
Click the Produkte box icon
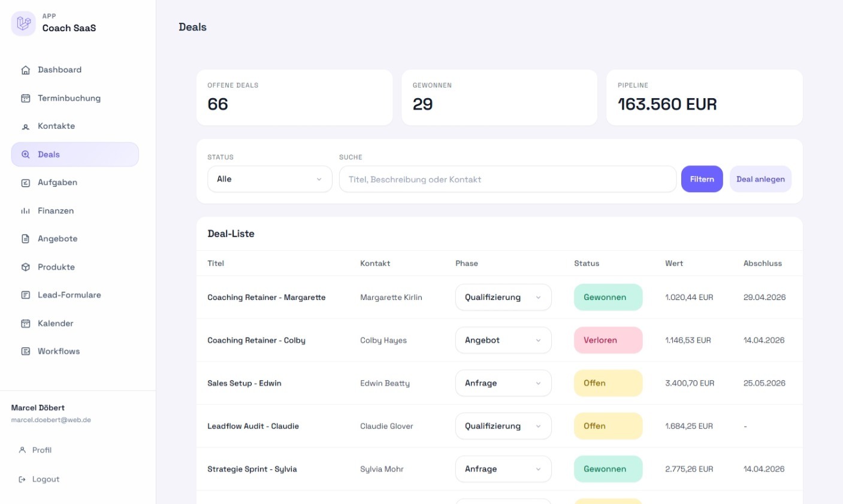pos(26,267)
